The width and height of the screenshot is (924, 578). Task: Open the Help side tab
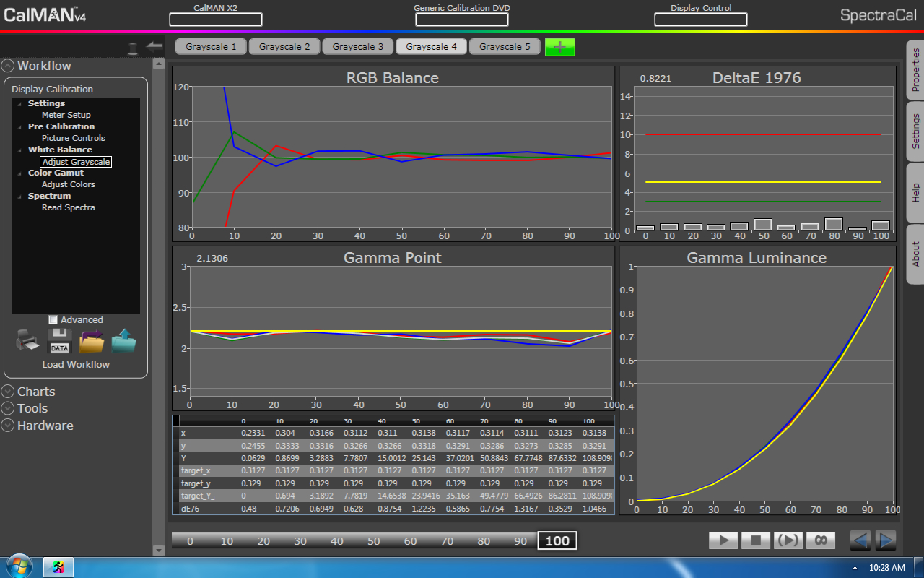915,193
